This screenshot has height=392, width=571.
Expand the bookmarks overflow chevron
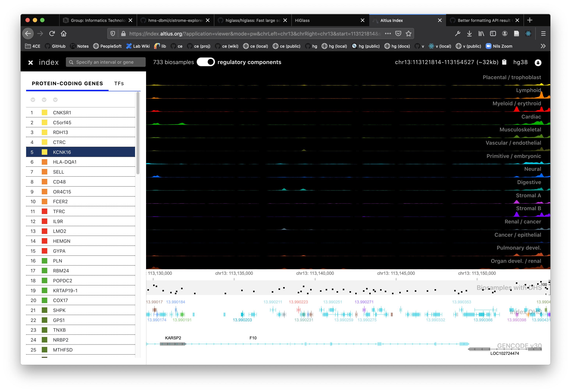(543, 46)
